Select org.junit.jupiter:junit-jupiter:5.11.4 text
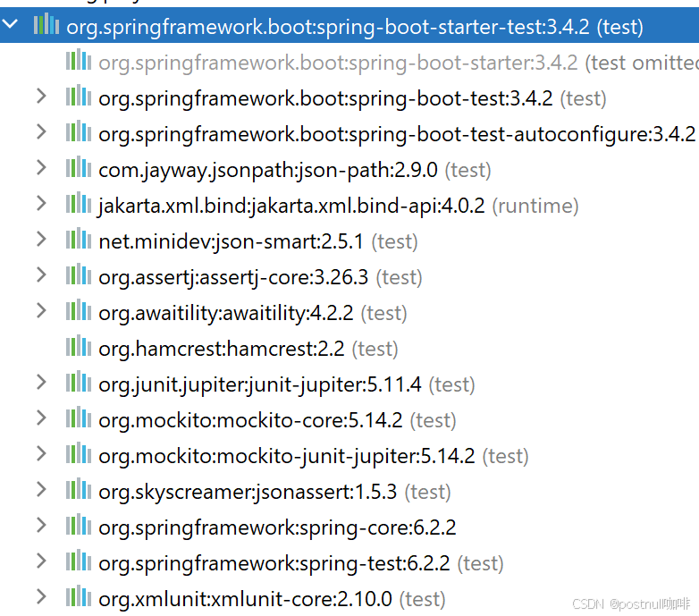The height and width of the screenshot is (616, 699). coord(259,384)
